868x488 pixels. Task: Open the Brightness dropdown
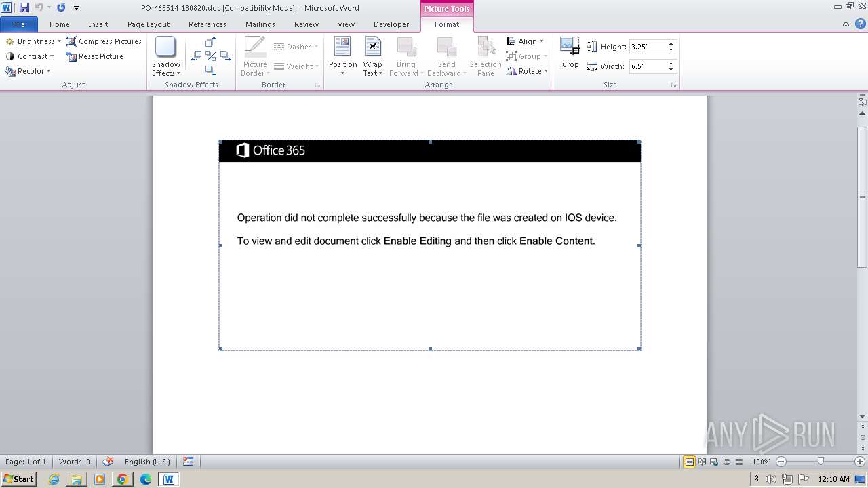pyautogui.click(x=33, y=41)
